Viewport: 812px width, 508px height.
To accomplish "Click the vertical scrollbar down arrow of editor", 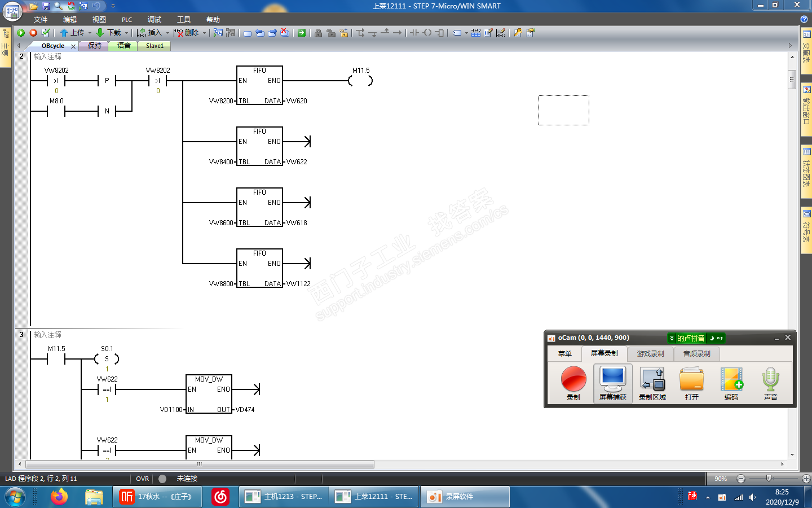I will 792,454.
